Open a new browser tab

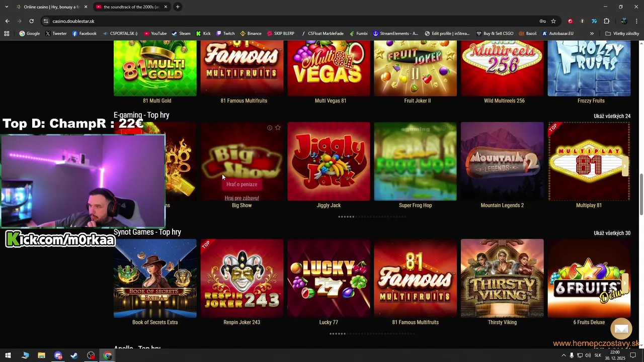pos(178,7)
